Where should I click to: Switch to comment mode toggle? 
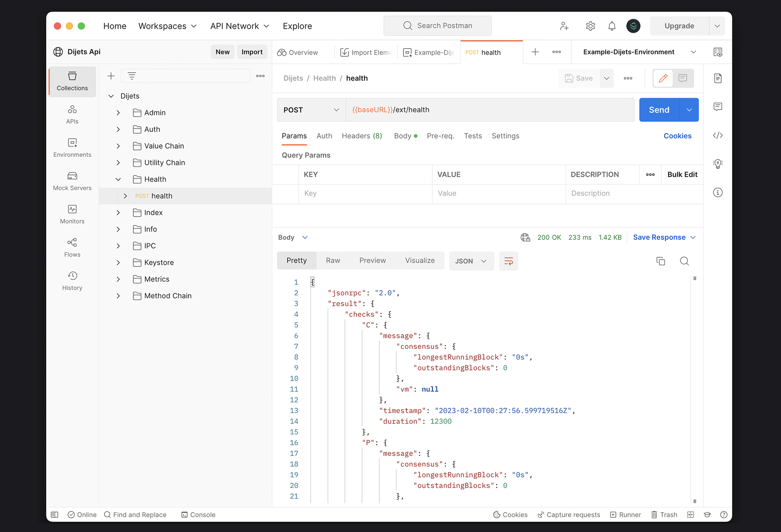683,78
